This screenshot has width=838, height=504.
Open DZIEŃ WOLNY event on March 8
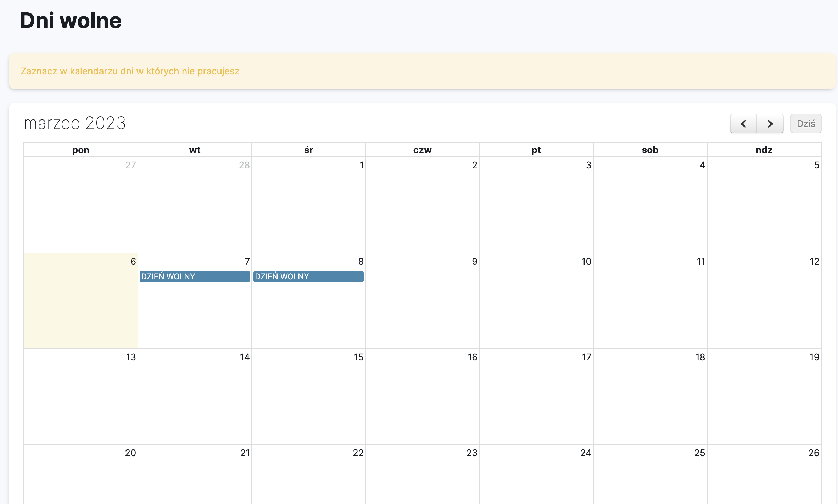point(308,276)
